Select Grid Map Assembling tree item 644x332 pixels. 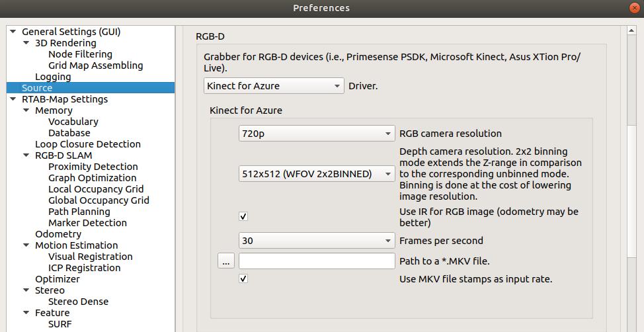95,65
